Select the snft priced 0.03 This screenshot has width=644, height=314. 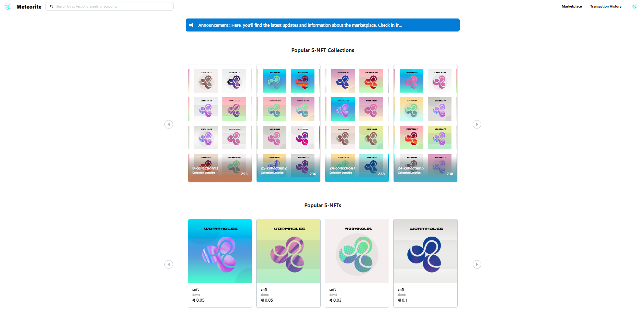(x=357, y=263)
